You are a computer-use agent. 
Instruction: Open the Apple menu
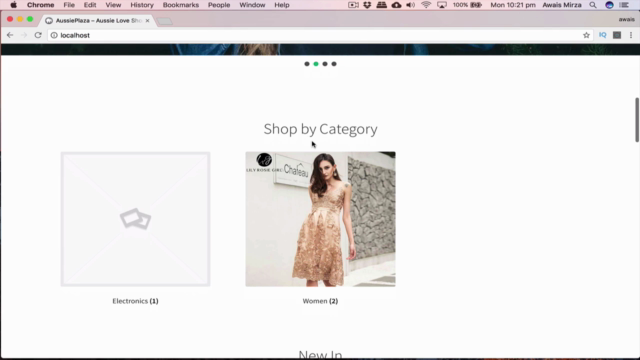(13, 5)
